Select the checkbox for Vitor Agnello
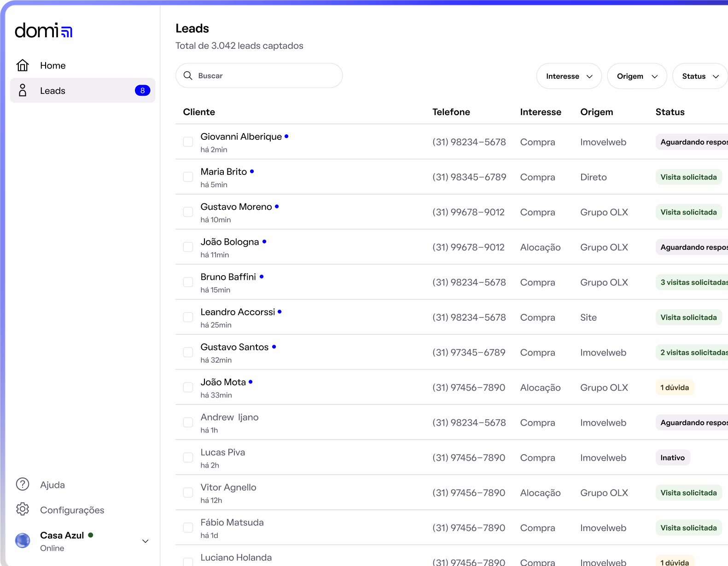The height and width of the screenshot is (566, 728). 188,492
